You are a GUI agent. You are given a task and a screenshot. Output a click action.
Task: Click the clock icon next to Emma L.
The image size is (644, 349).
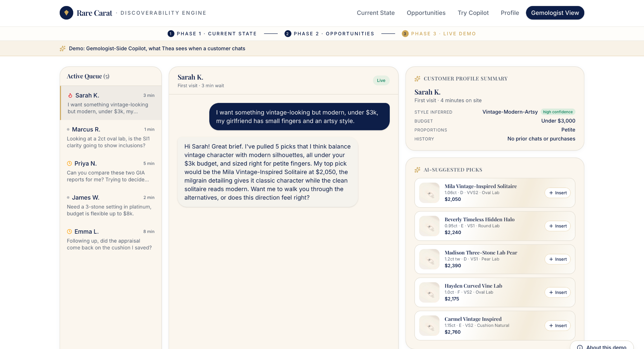coord(69,232)
